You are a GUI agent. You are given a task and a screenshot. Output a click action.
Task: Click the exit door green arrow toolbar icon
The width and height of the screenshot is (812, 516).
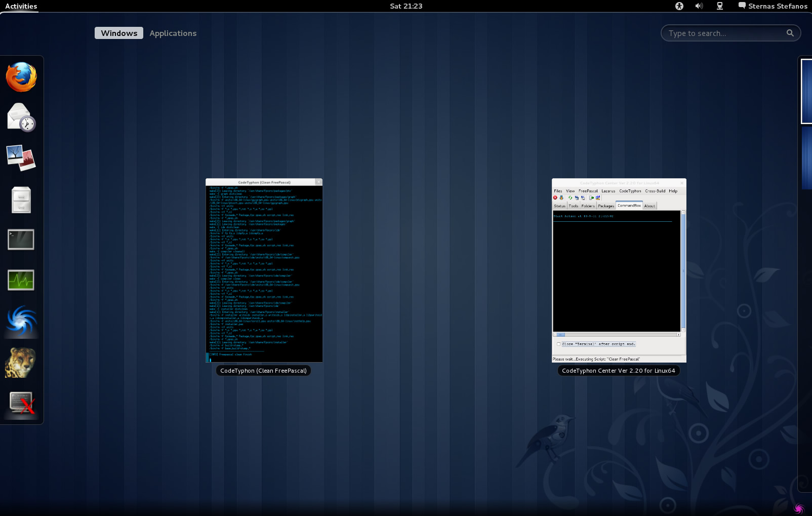(x=591, y=197)
